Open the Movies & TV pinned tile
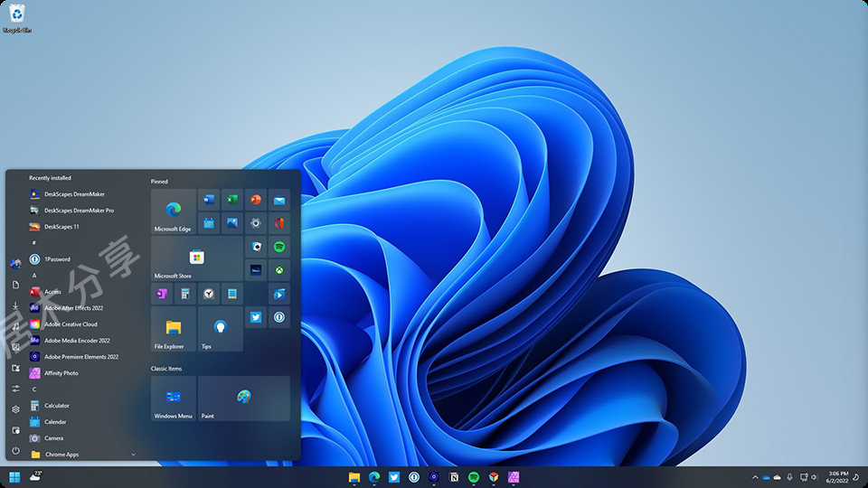Screen dimensions: 868x488 click(x=279, y=294)
